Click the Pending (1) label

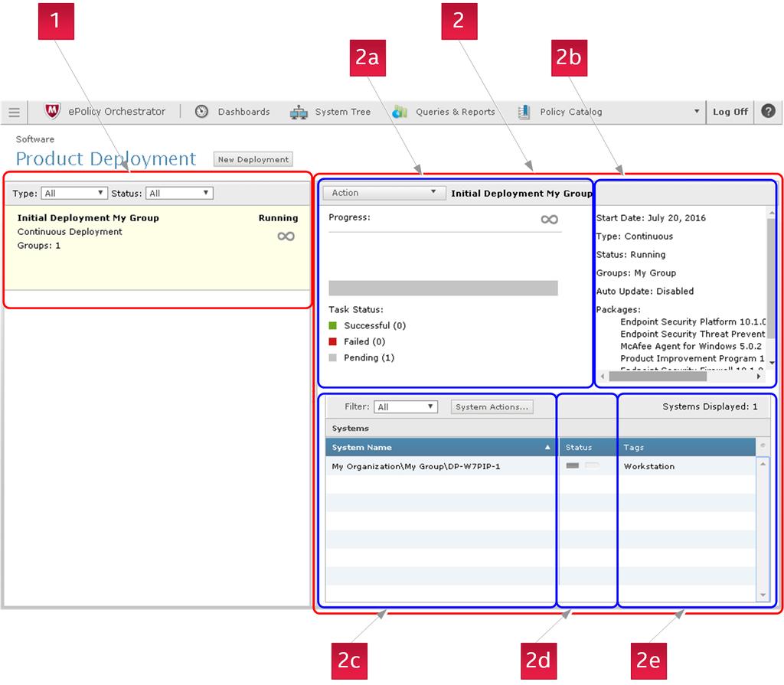[369, 357]
